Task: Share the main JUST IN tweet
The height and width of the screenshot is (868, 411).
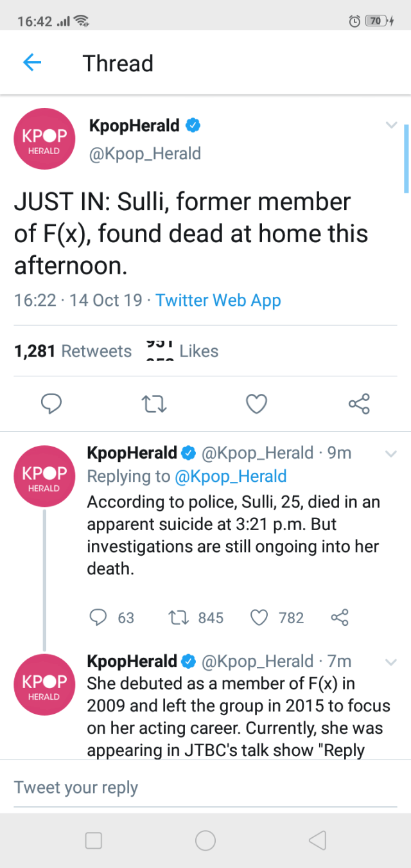Action: pos(359,403)
